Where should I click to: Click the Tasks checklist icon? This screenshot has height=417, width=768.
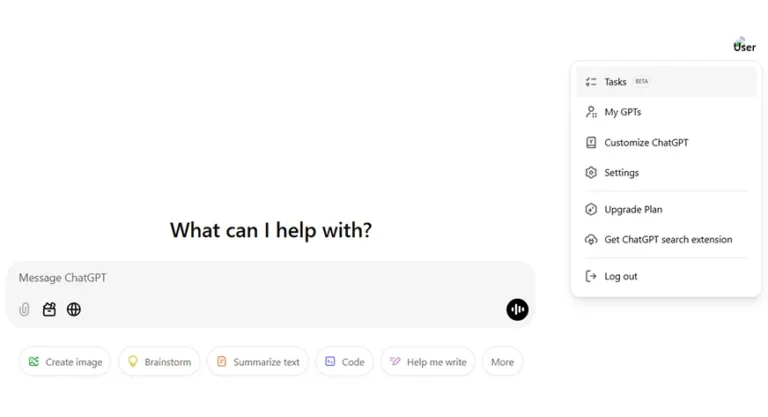(591, 82)
